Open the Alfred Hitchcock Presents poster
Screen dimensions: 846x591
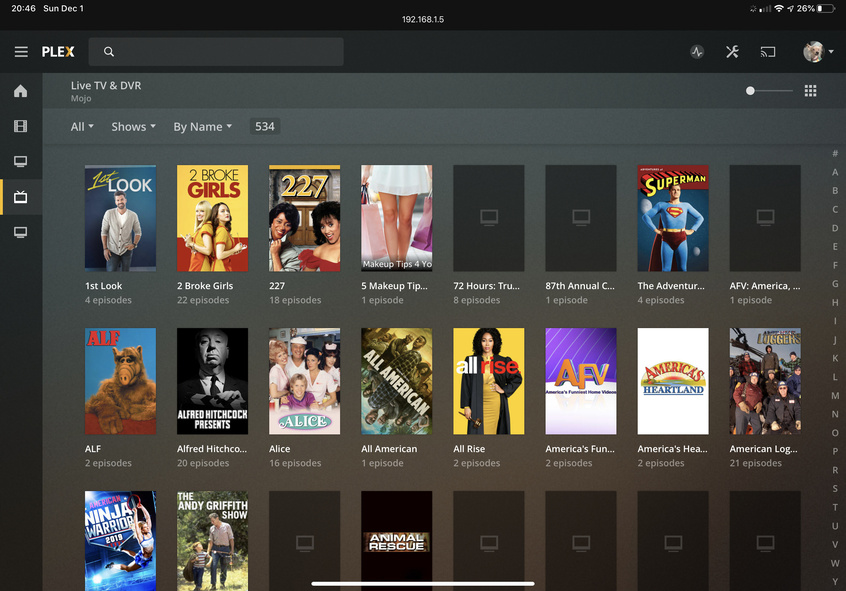(x=213, y=381)
